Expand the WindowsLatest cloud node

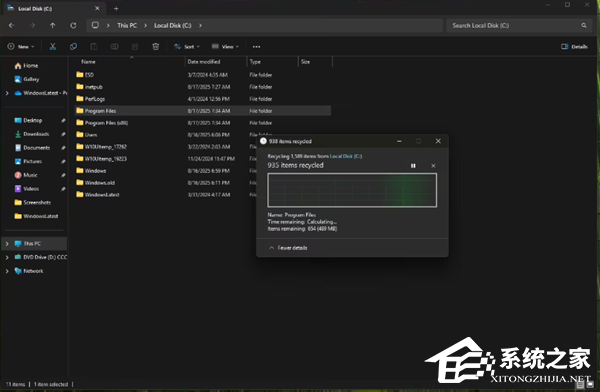(7, 93)
